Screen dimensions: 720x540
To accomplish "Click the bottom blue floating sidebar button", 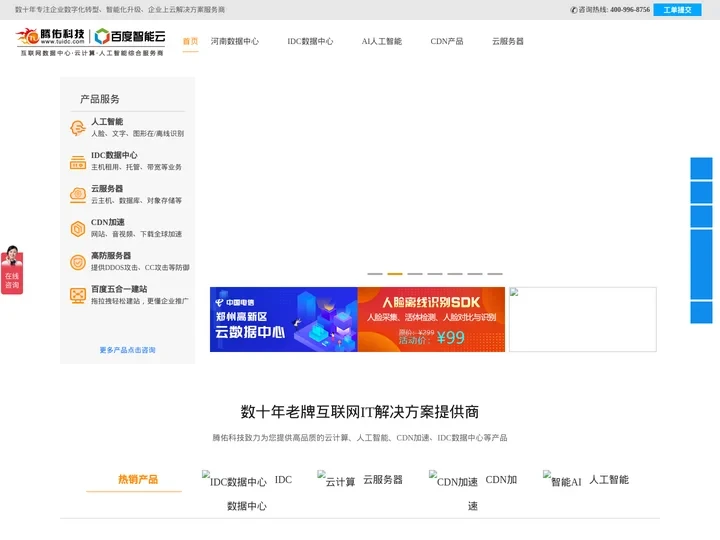I will (x=701, y=313).
